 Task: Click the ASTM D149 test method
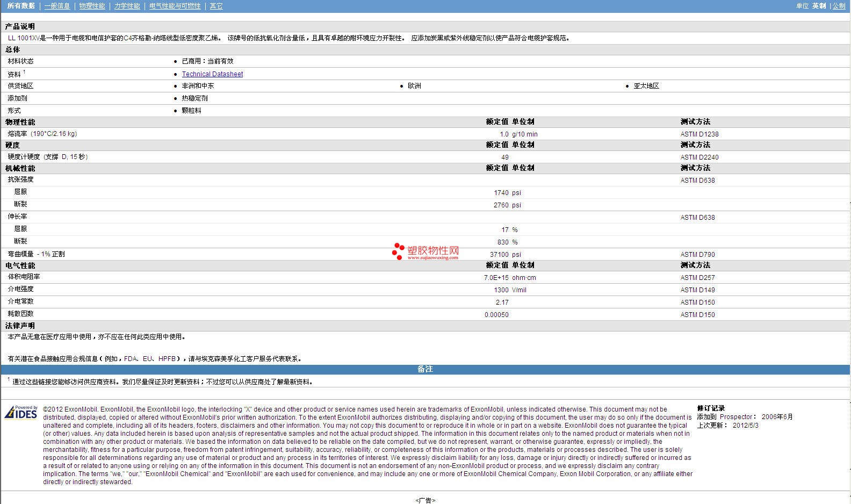pyautogui.click(x=697, y=290)
